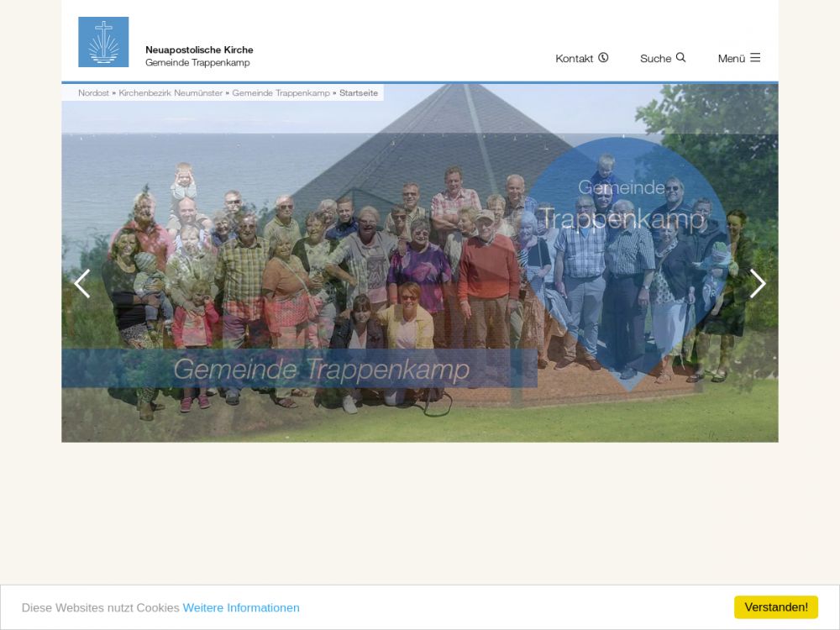Screen dimensions: 840x630
Task: Navigate to Kirchenbezirk Neumünster breadcrumb
Action: [171, 93]
